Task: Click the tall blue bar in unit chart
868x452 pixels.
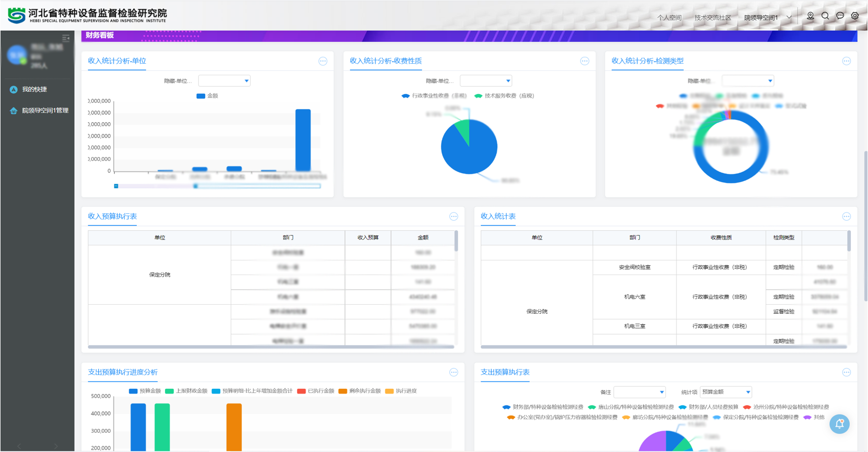Action: 303,140
